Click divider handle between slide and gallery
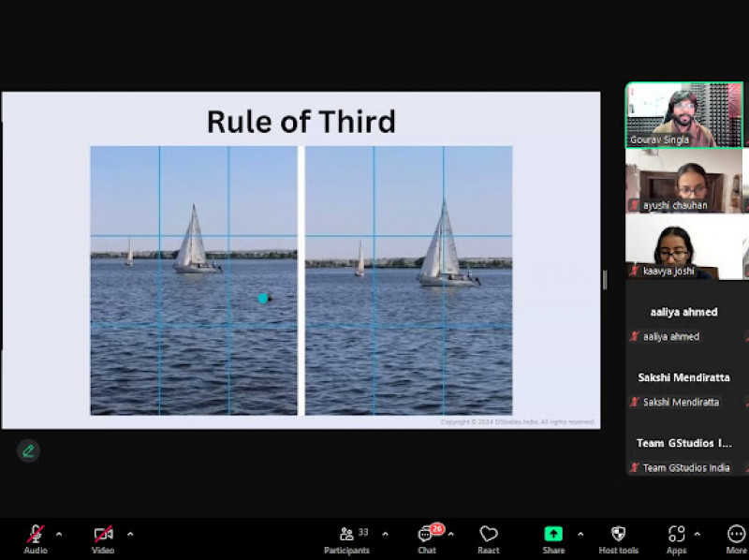The height and width of the screenshot is (560, 749). click(604, 280)
